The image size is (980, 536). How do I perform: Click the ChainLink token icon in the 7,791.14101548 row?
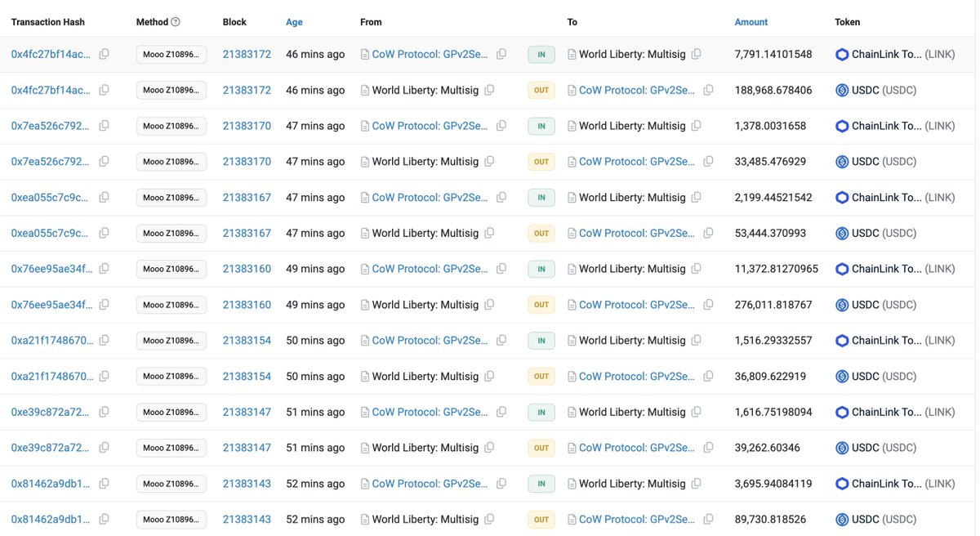tap(842, 55)
